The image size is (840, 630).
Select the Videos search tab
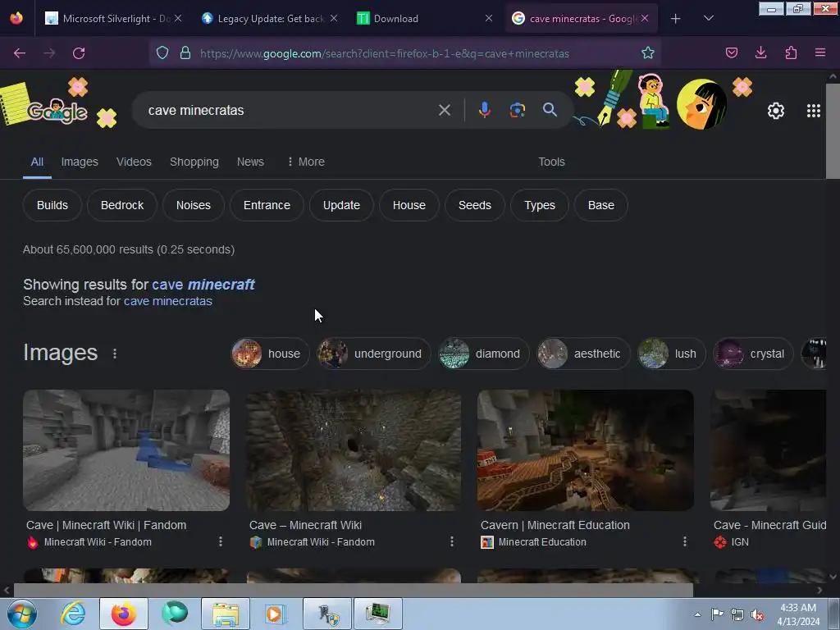[134, 162]
